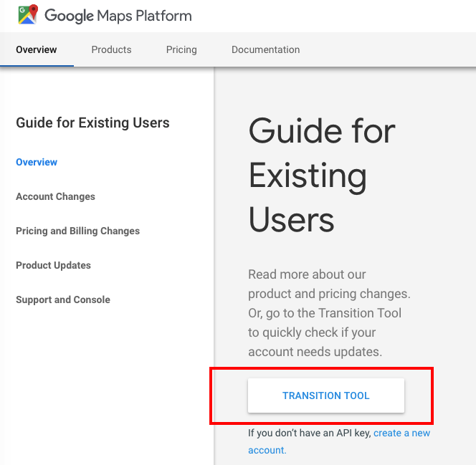The height and width of the screenshot is (465, 476).
Task: Click the blue underline beneath the Overview tab
Action: click(x=37, y=65)
